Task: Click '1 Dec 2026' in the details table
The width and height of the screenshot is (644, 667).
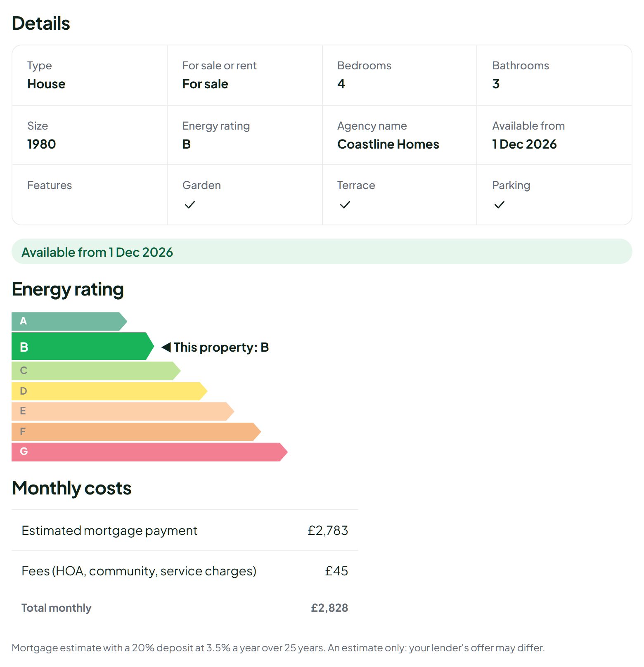Action: (x=524, y=144)
